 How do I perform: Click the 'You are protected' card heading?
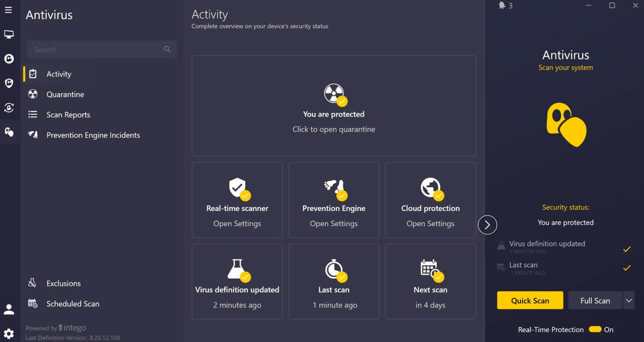click(x=334, y=114)
